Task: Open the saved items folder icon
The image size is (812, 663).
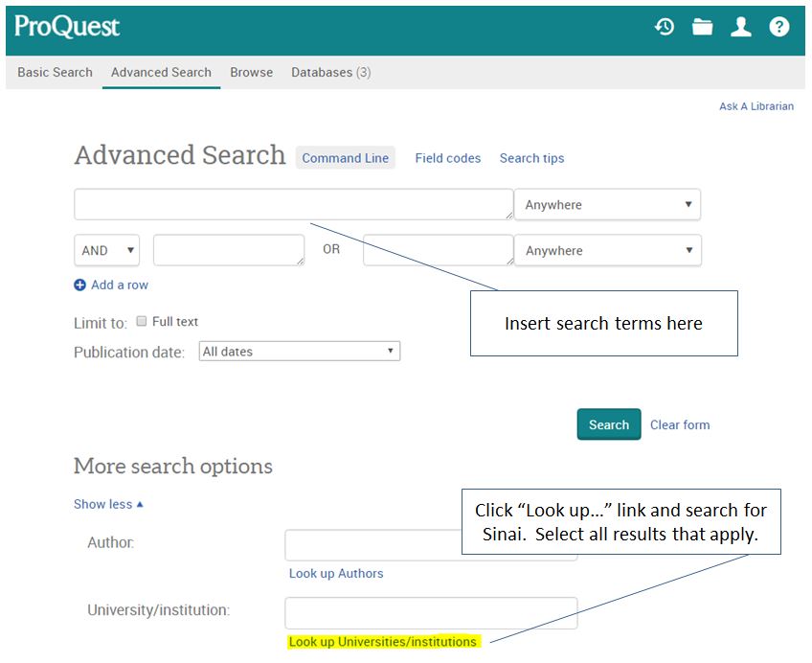Action: 702,27
